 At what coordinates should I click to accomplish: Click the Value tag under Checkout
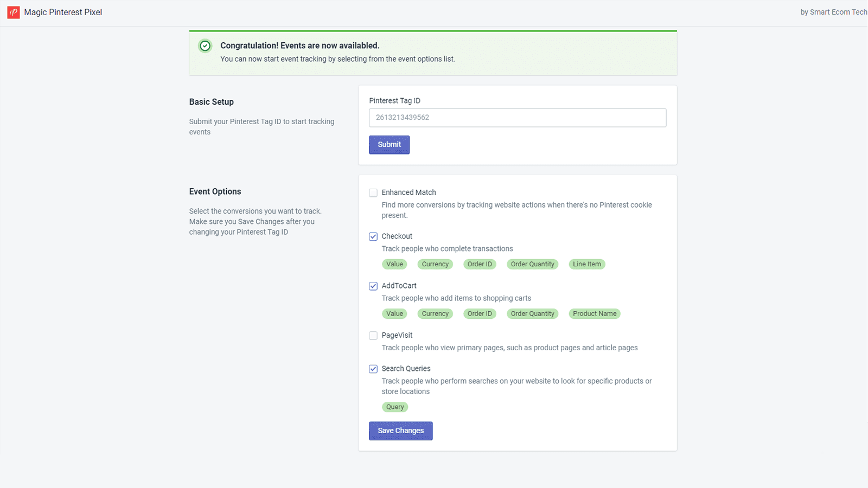394,265
